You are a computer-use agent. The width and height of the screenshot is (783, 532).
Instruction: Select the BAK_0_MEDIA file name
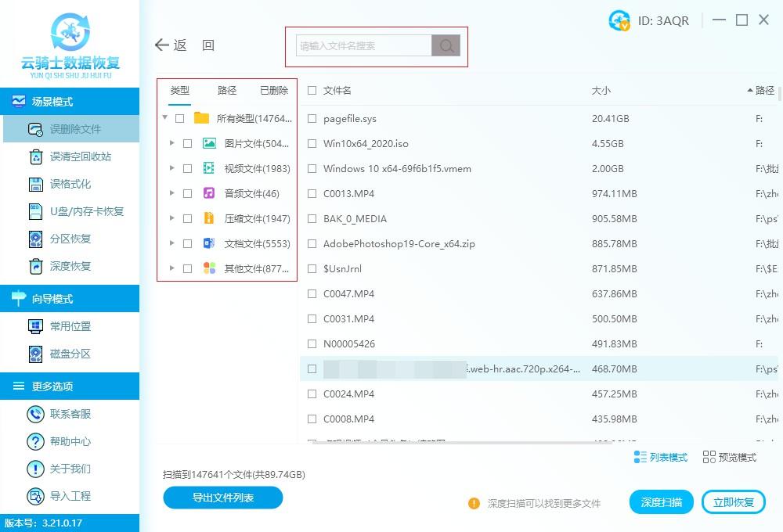pos(355,218)
